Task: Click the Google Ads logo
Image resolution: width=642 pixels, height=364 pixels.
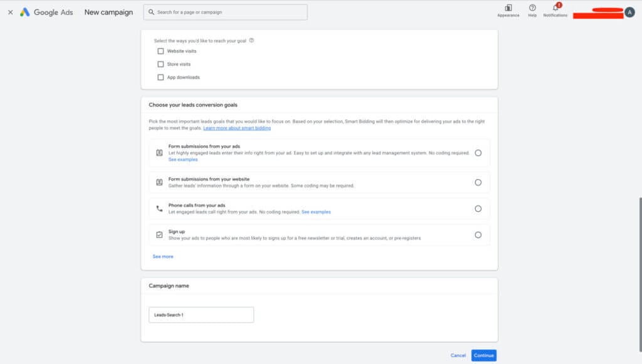Action: (48, 12)
